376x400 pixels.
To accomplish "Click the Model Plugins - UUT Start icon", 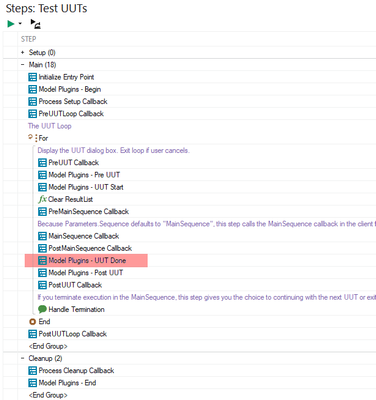I will coord(42,187).
